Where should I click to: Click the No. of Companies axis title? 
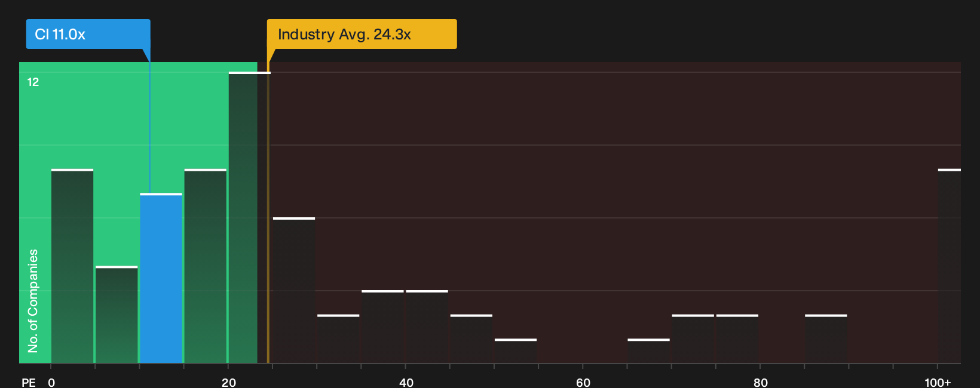(x=33, y=301)
